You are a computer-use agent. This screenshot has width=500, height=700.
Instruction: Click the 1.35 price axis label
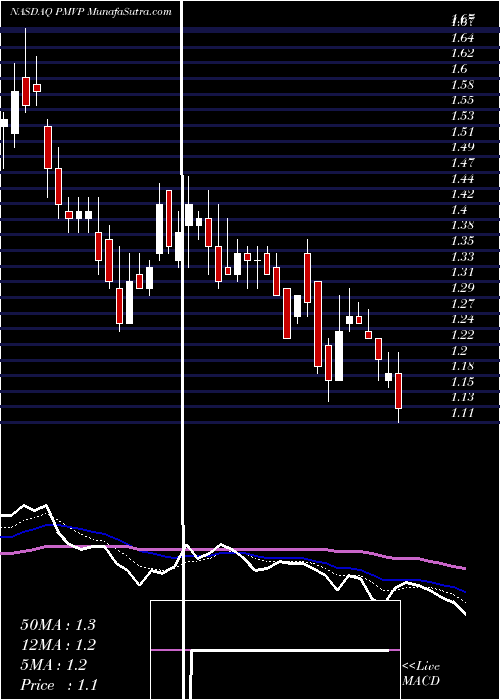(463, 241)
